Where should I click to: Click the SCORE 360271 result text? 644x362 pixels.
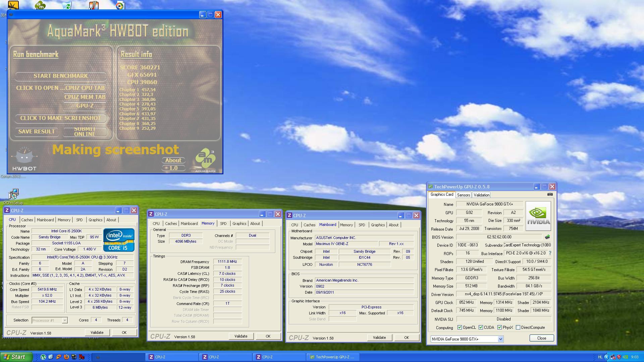point(140,67)
